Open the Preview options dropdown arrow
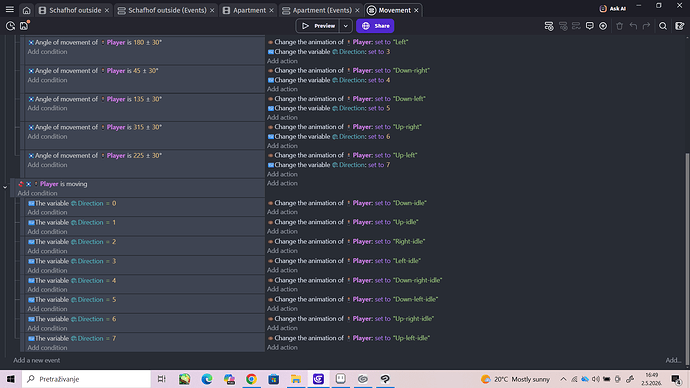The image size is (690, 388). click(346, 26)
